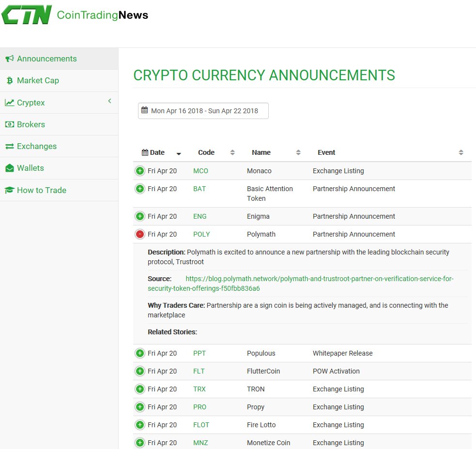The height and width of the screenshot is (449, 476).
Task: Click the CTN CoinTradingNews logo
Action: tap(75, 15)
